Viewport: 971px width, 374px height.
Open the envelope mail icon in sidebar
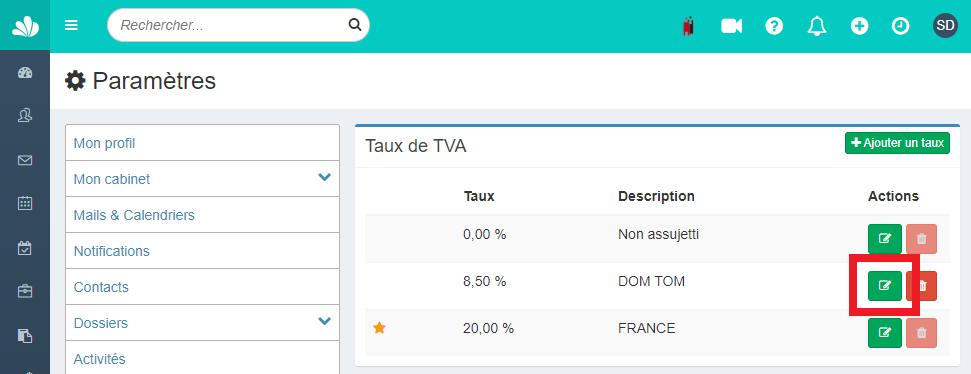[25, 160]
